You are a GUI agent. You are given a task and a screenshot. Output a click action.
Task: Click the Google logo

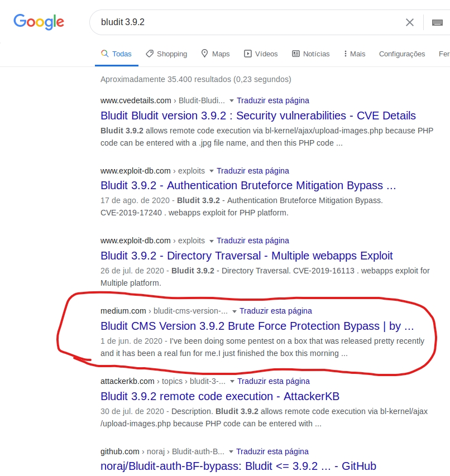[39, 22]
